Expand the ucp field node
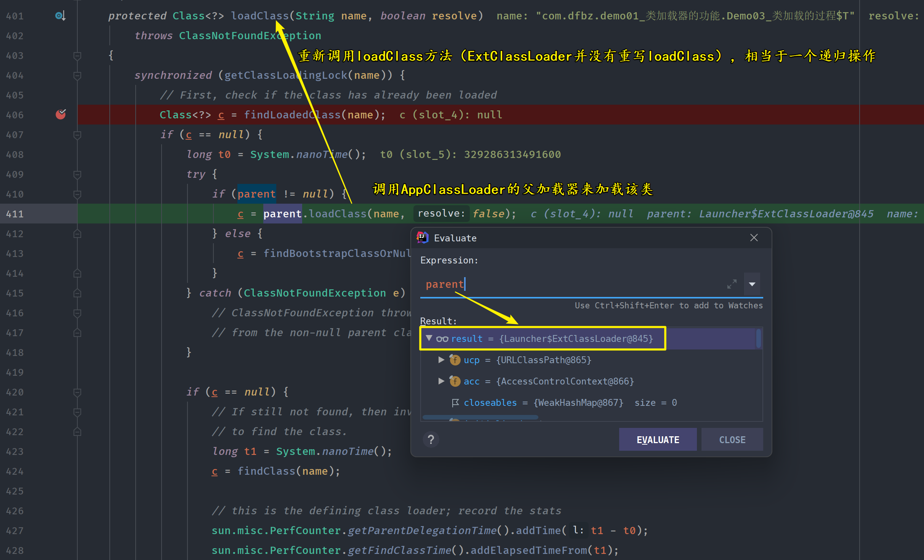The height and width of the screenshot is (560, 924). (441, 360)
